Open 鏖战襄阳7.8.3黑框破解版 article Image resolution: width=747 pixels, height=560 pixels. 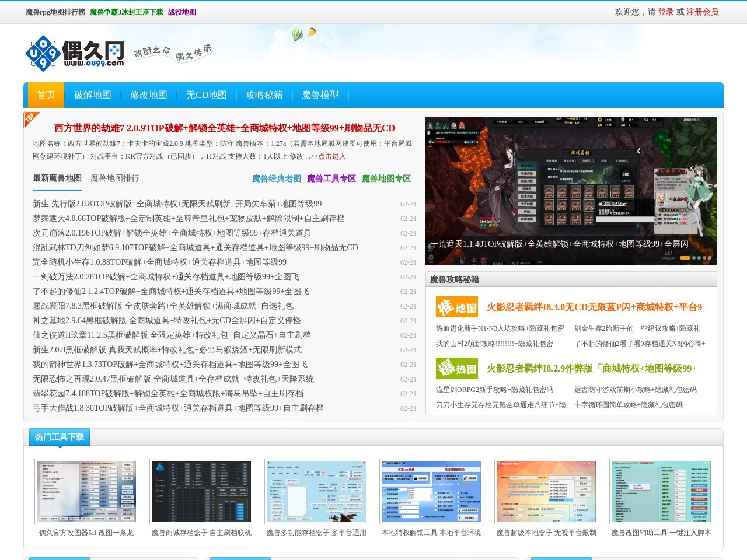pyautogui.click(x=163, y=306)
